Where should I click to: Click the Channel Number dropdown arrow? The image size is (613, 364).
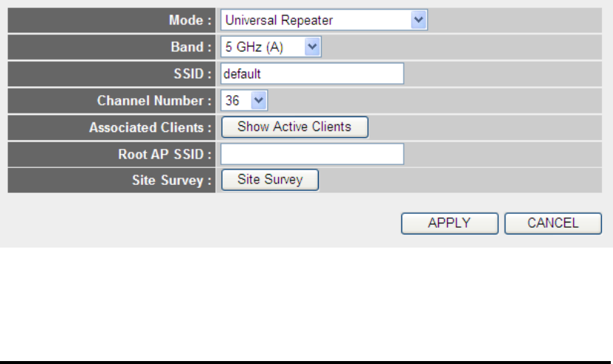pos(259,100)
